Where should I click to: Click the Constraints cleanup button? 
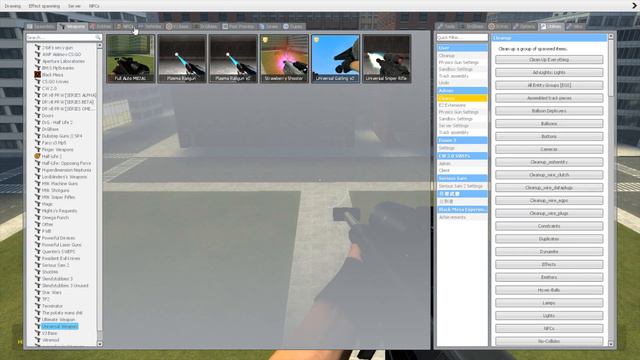(549, 226)
